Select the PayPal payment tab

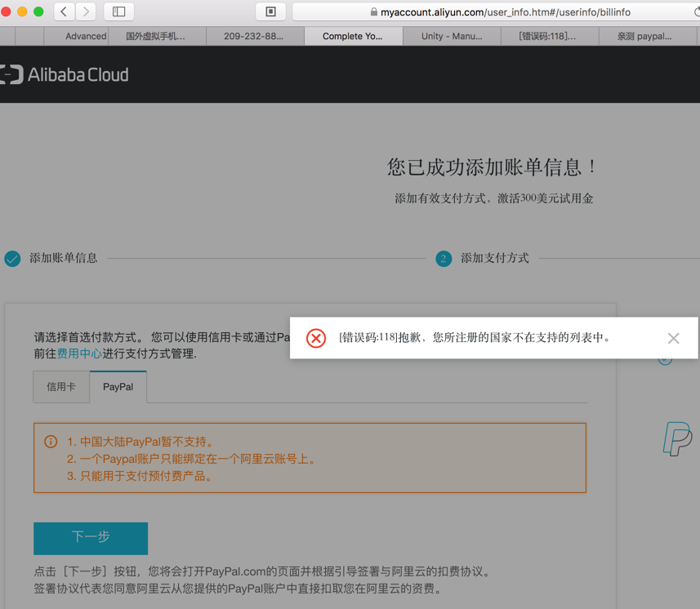coord(118,387)
